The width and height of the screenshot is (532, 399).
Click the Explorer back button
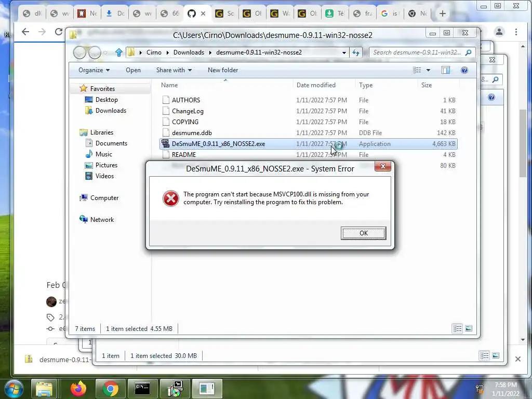(79, 52)
